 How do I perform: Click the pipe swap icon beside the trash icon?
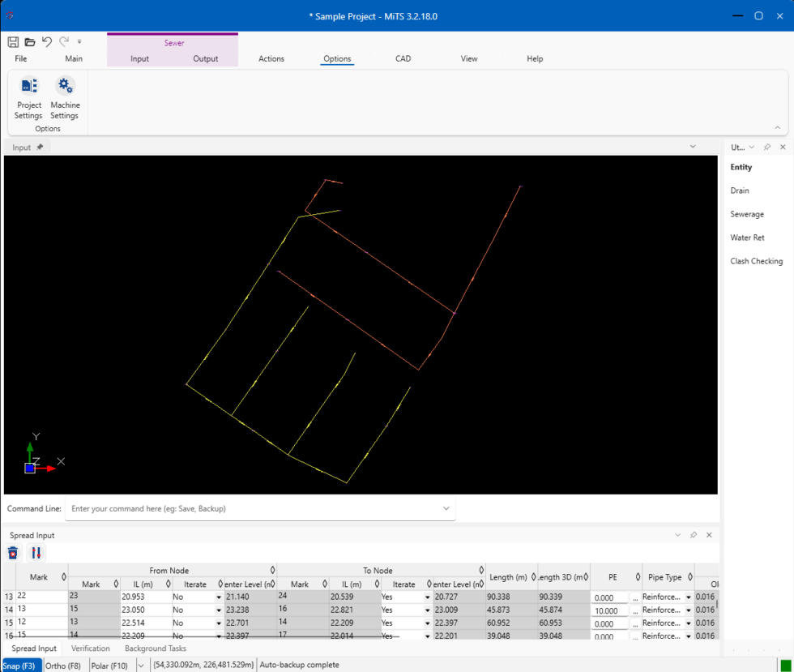36,552
